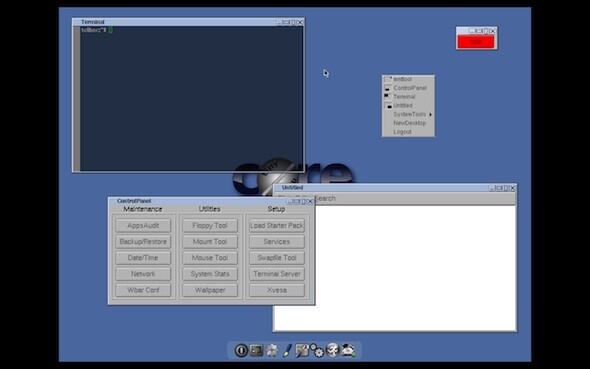Viewport: 590px width, 369px height.
Task: Select Untitled in the window list menu
Action: (x=408, y=106)
